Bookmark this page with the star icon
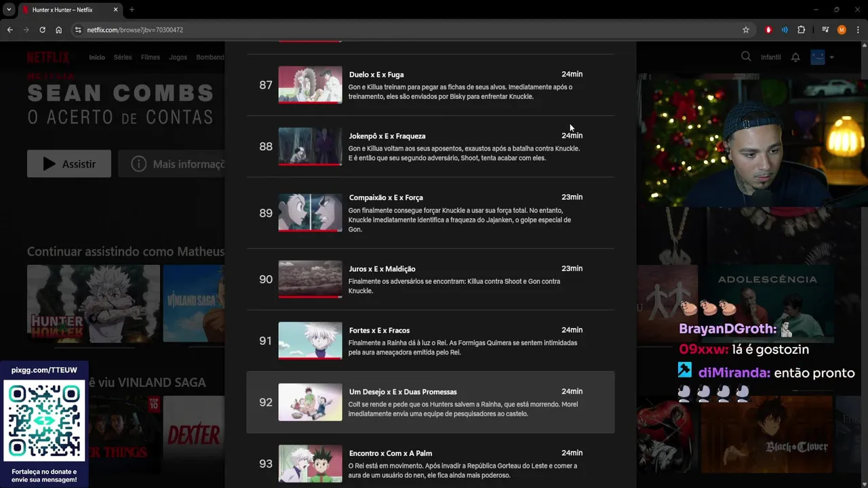Image resolution: width=868 pixels, height=488 pixels. [x=746, y=30]
